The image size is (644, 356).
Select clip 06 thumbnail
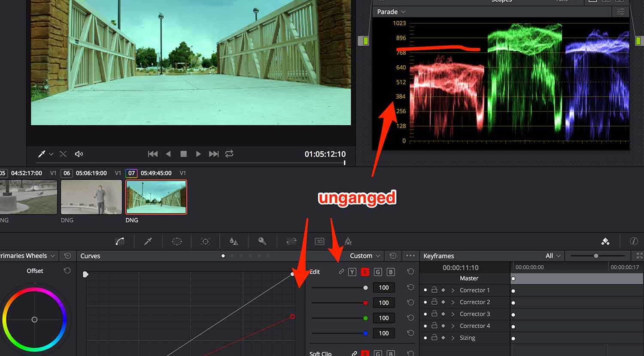click(91, 197)
